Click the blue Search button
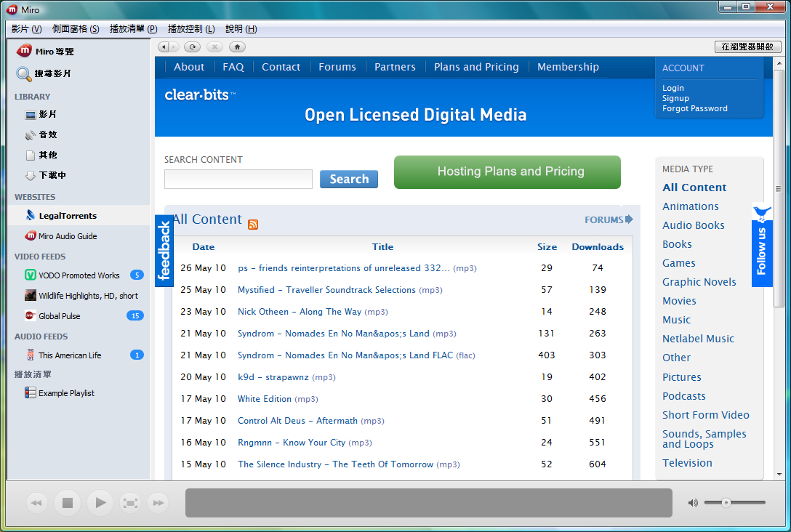Viewport: 791px width, 532px height. click(x=348, y=179)
